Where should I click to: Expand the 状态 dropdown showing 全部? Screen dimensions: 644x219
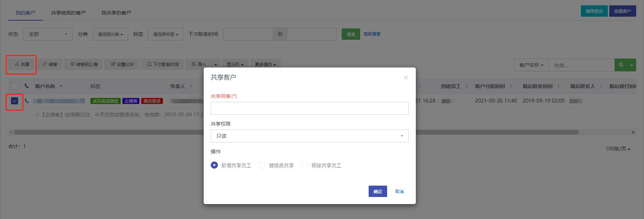point(48,34)
